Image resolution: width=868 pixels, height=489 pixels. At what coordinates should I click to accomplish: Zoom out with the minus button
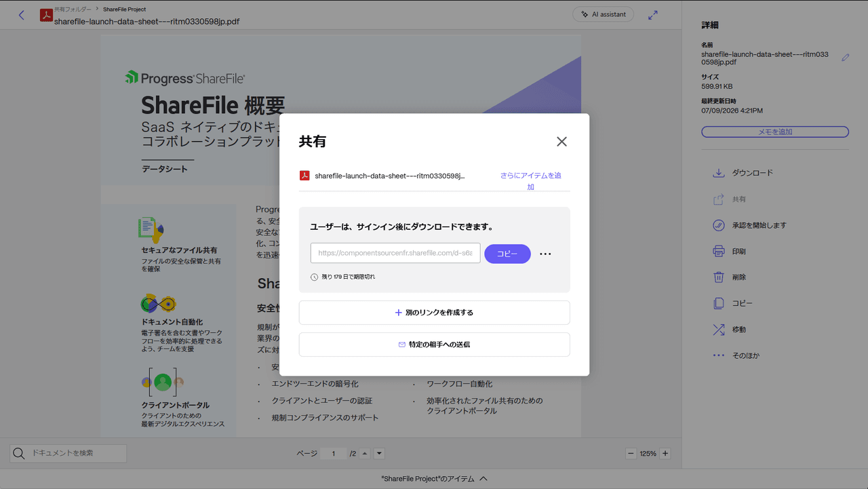(631, 453)
